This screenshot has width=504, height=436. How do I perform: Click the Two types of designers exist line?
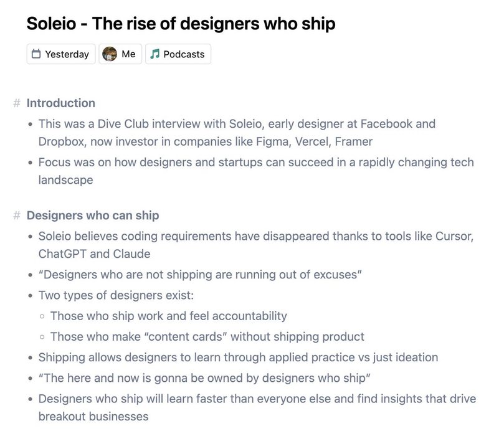116,295
